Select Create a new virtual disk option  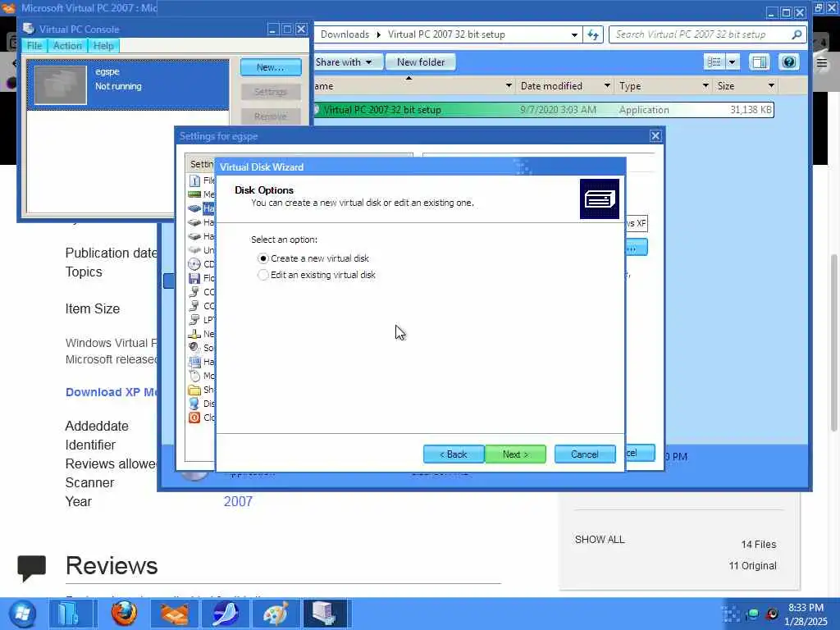tap(313, 258)
